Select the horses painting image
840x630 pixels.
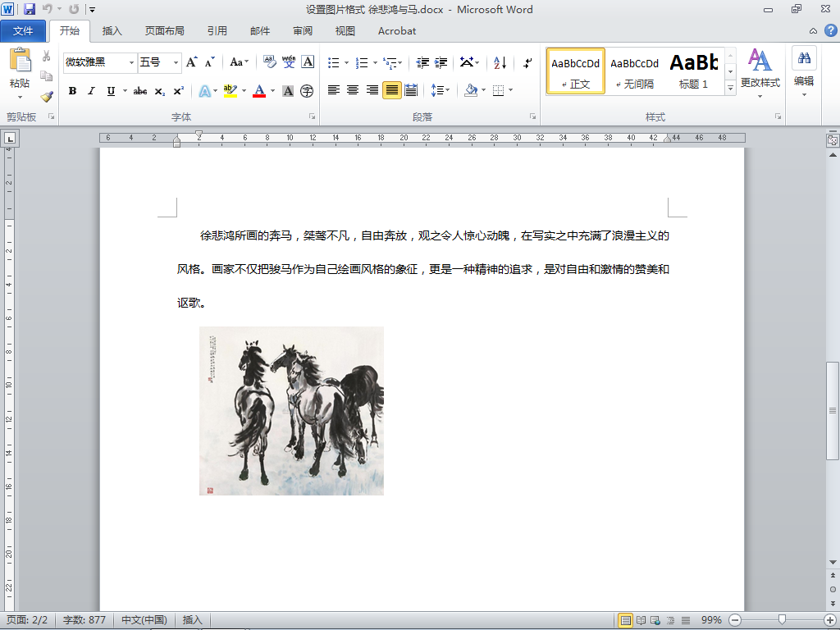click(291, 411)
